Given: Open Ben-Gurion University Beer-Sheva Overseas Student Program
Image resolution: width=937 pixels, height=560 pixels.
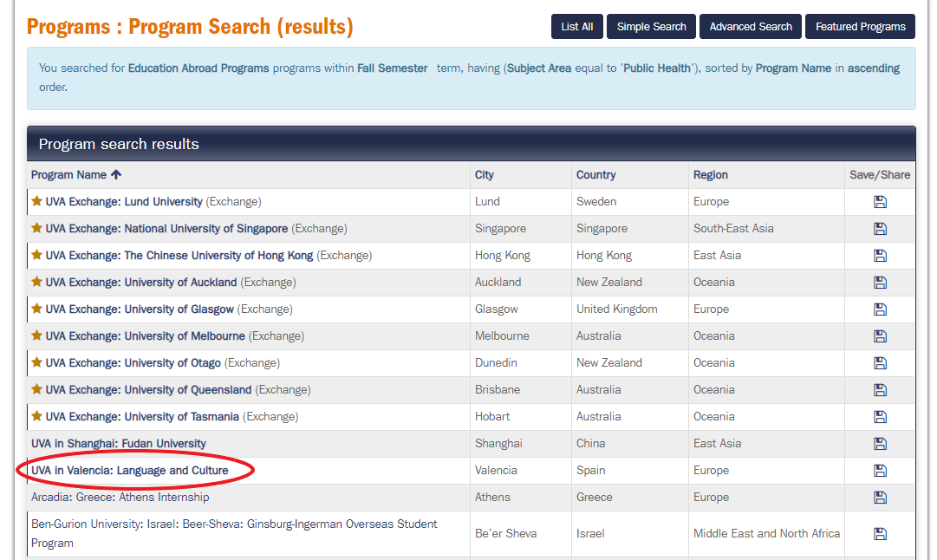Looking at the screenshot, I should 234,534.
